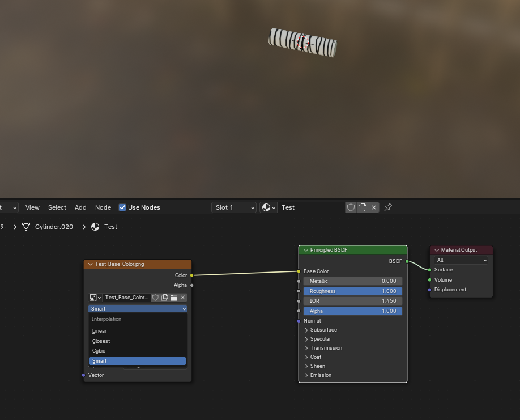Open the View menu
Viewport: 520px width, 420px height.
click(x=32, y=207)
